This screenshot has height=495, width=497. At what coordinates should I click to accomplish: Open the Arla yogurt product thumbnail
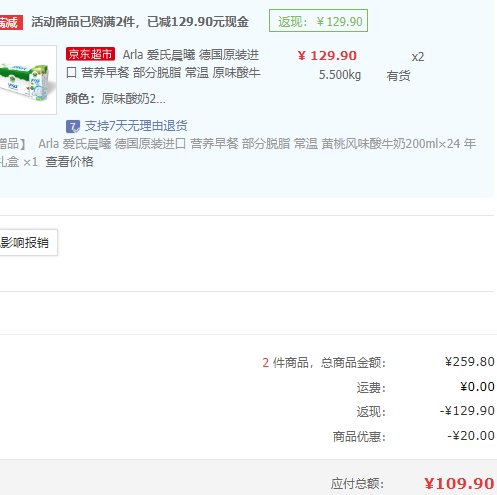pyautogui.click(x=27, y=80)
